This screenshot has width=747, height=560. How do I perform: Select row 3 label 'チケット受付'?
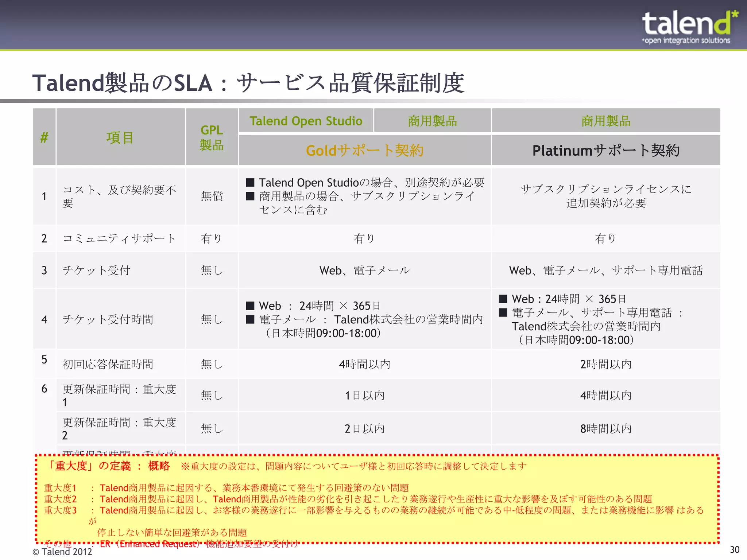click(97, 270)
